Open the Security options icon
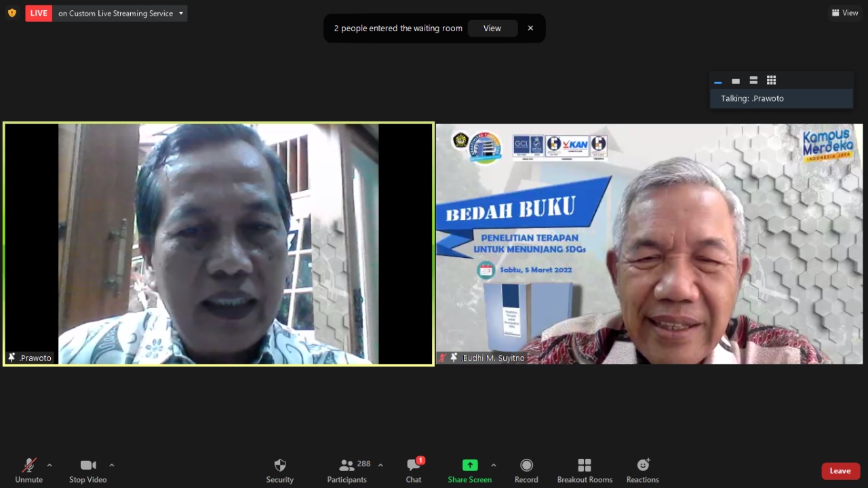 (x=279, y=470)
